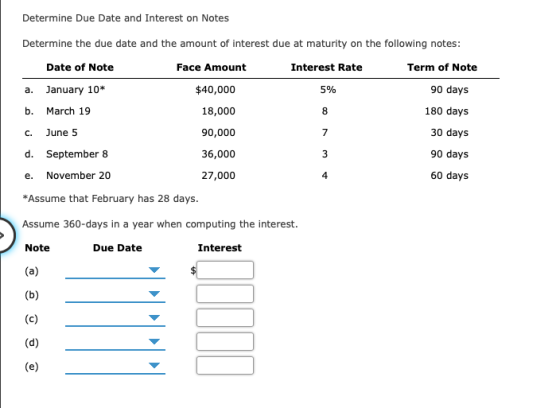Click the Interest input field for note (e)
The image size is (560, 408).
tap(225, 365)
